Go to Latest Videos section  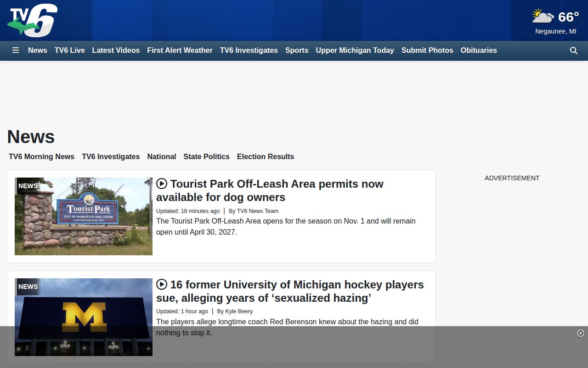[116, 51]
